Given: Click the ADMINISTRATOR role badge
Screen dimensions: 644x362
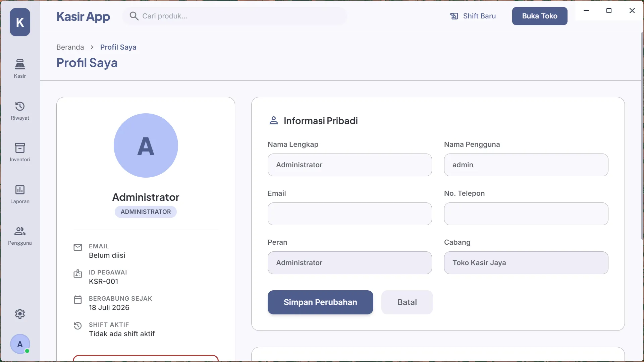Looking at the screenshot, I should click(146, 212).
